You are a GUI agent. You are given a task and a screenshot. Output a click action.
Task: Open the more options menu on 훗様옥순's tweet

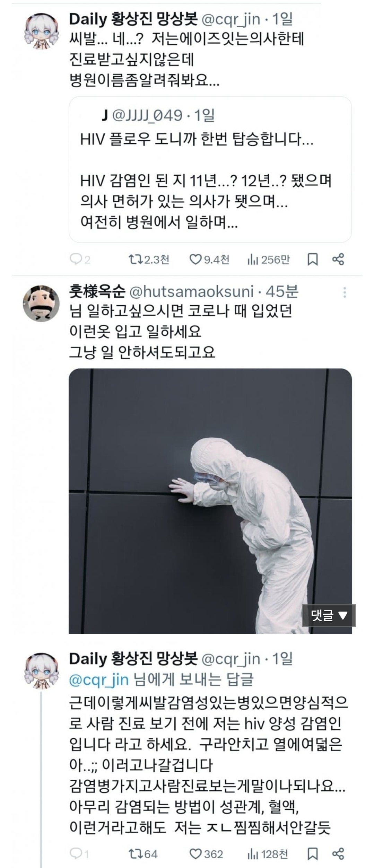coord(344,292)
